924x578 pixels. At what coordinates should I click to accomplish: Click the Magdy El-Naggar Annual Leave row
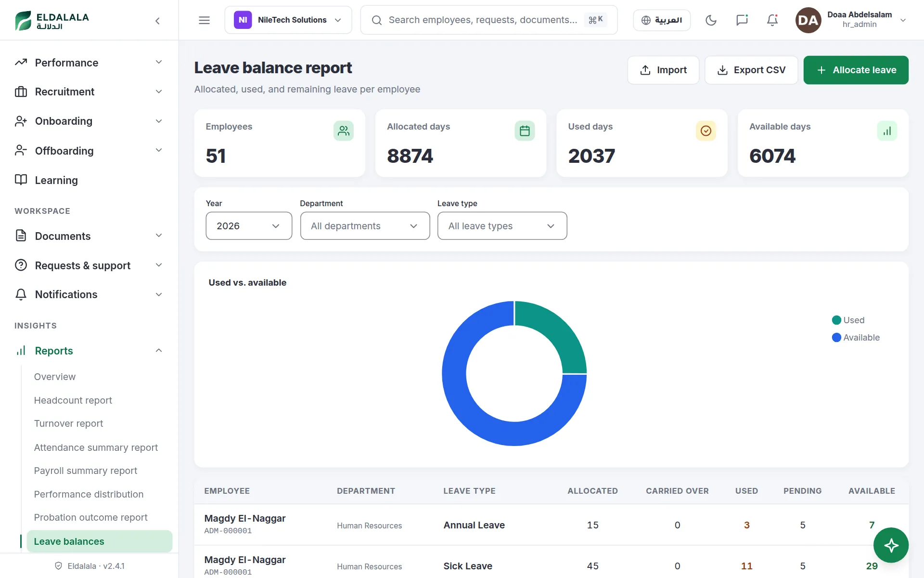click(551, 525)
